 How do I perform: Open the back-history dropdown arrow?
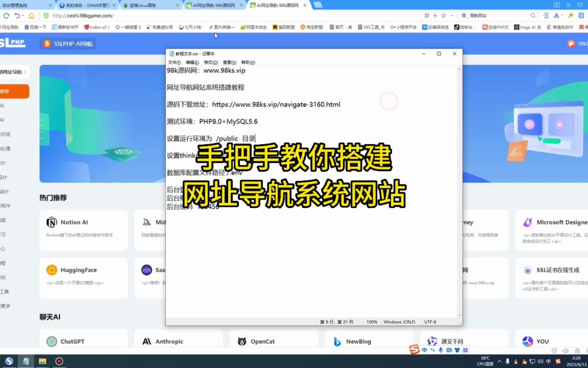click(x=23, y=15)
